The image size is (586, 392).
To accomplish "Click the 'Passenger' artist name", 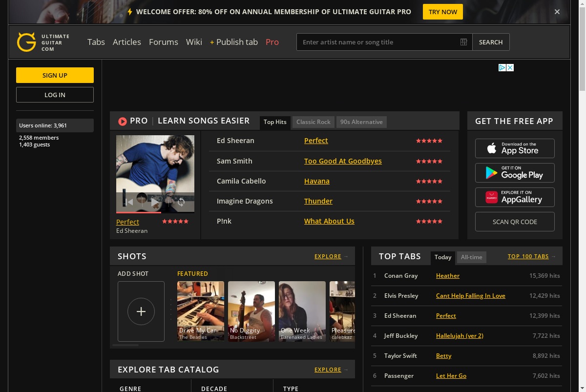I will (399, 376).
